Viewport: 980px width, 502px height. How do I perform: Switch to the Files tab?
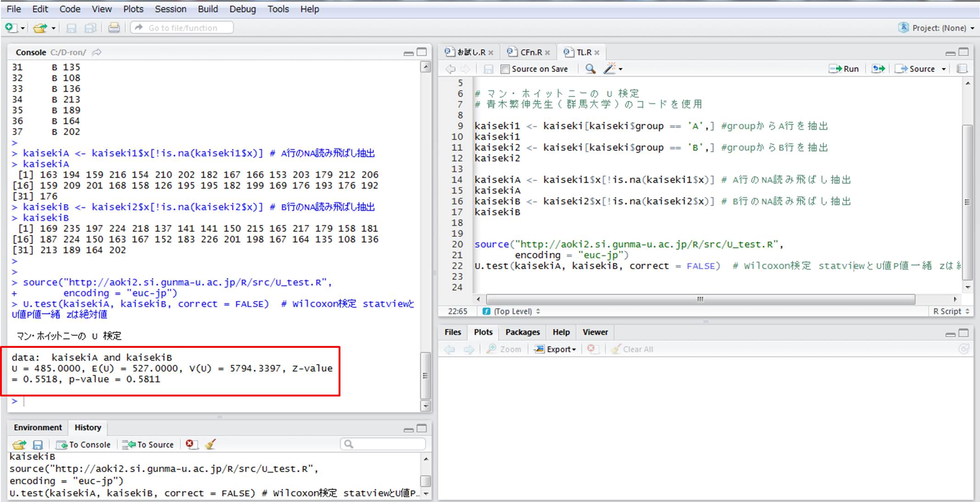click(x=452, y=332)
